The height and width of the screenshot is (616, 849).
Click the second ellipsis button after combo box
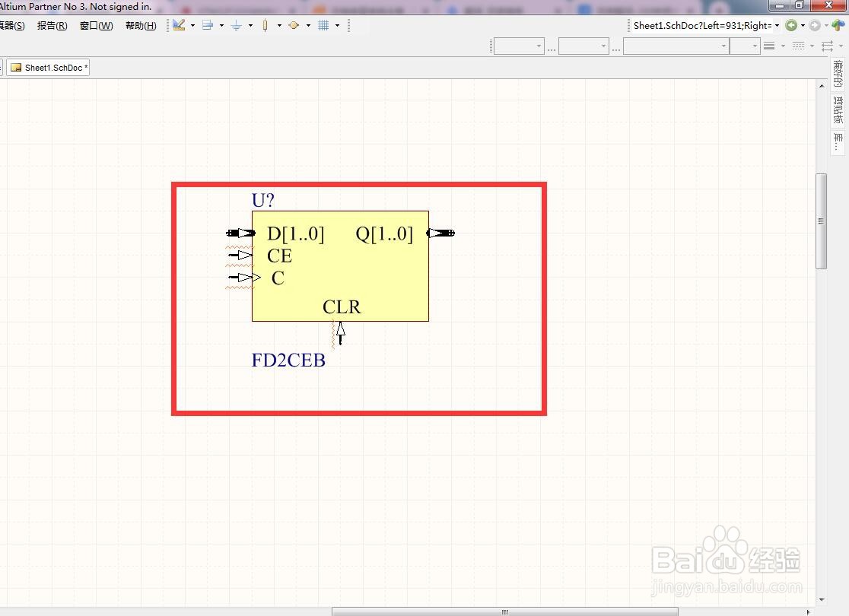coord(616,48)
